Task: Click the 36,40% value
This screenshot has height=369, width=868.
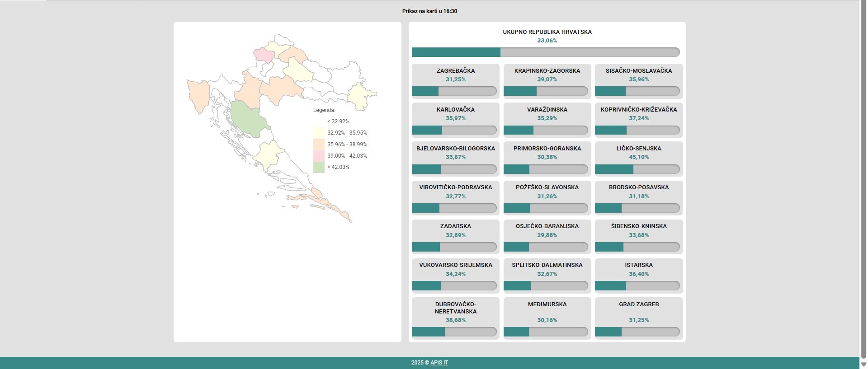Action: pos(639,274)
